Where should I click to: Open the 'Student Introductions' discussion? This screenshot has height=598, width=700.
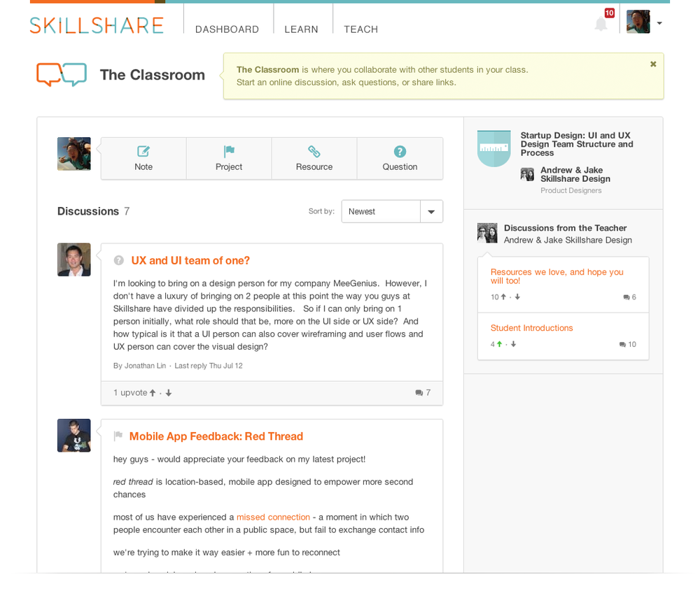pyautogui.click(x=532, y=328)
